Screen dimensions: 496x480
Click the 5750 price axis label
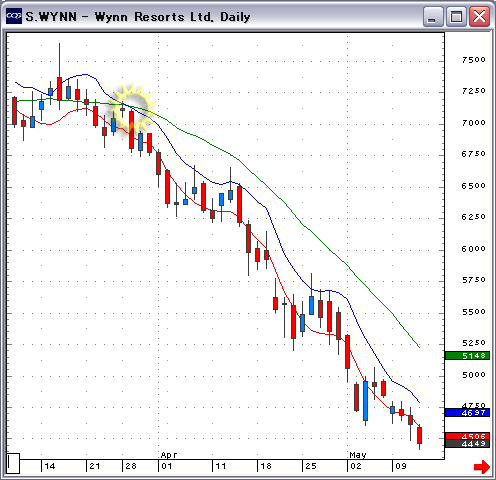(x=474, y=280)
